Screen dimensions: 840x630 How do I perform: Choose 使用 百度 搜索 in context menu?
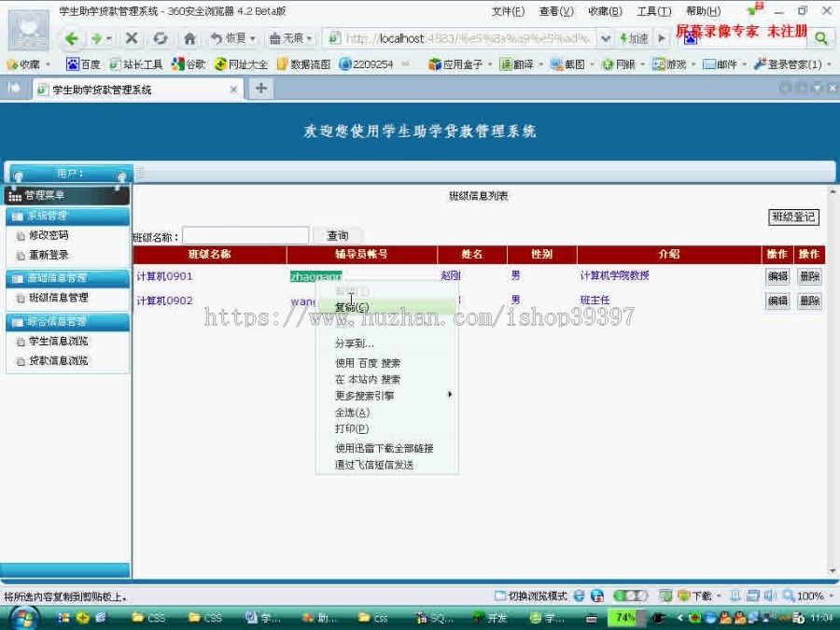pos(386,363)
